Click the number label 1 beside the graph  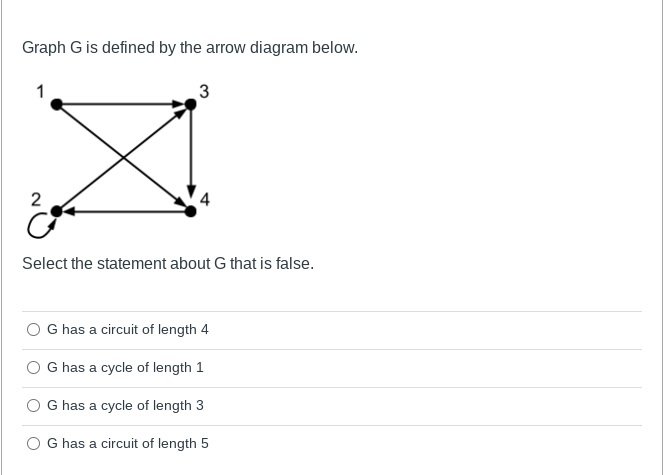click(41, 90)
